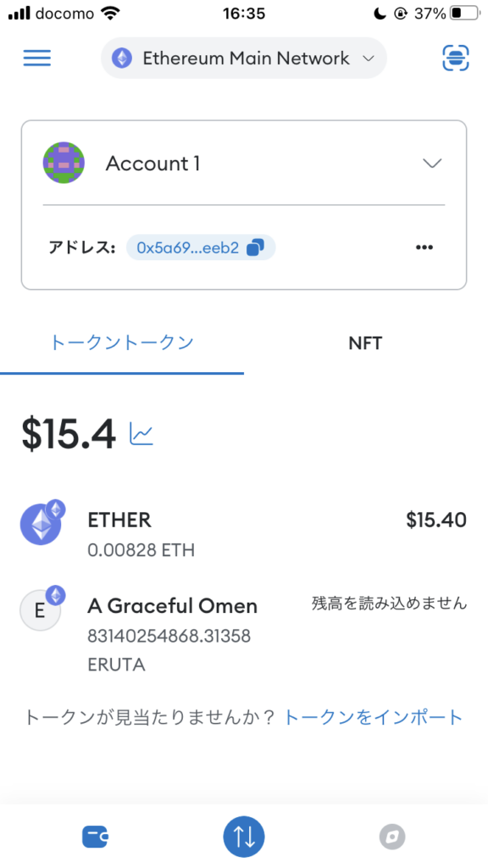View the portfolio chart icon beside $15.4
The image size is (488, 868).
[141, 434]
